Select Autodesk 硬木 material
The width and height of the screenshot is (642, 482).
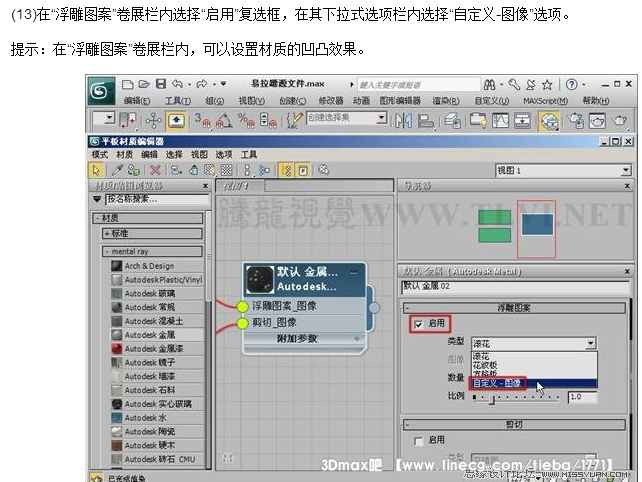(x=157, y=445)
